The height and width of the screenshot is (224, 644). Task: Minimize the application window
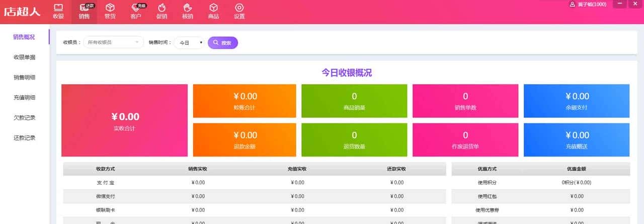(x=619, y=4)
